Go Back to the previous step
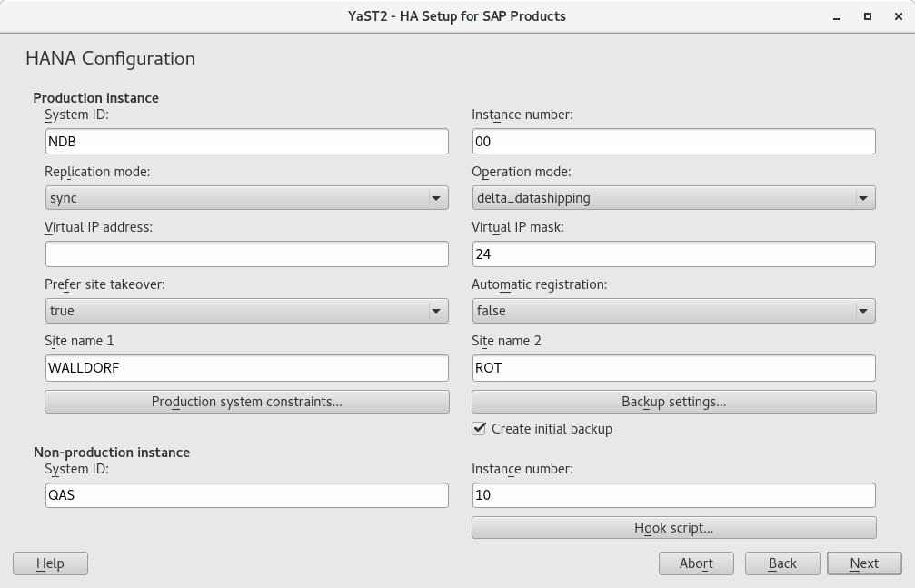This screenshot has height=588, width=915. coord(782,563)
